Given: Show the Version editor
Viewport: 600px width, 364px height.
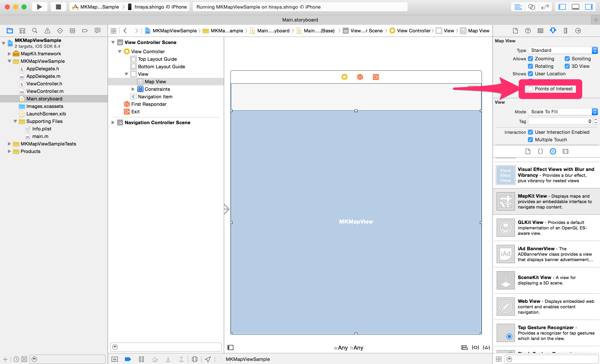Looking at the screenshot, I should 545,7.
